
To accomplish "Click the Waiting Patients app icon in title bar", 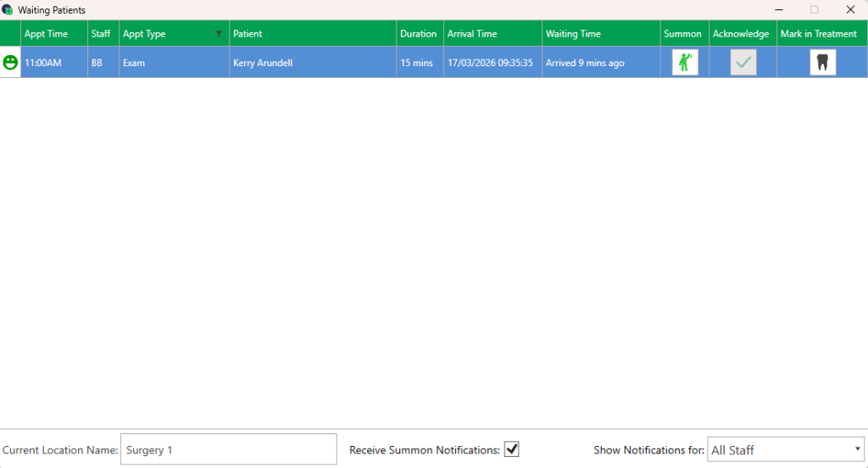I will point(8,10).
